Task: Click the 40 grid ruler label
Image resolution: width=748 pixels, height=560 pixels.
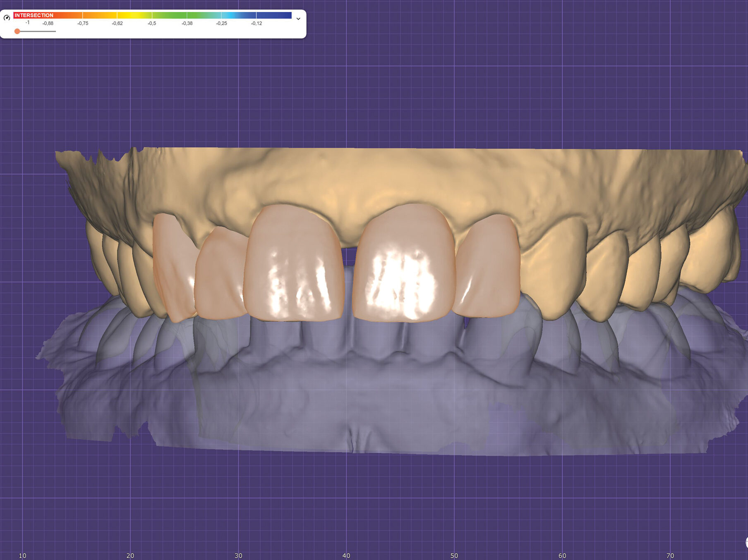Action: click(x=346, y=555)
